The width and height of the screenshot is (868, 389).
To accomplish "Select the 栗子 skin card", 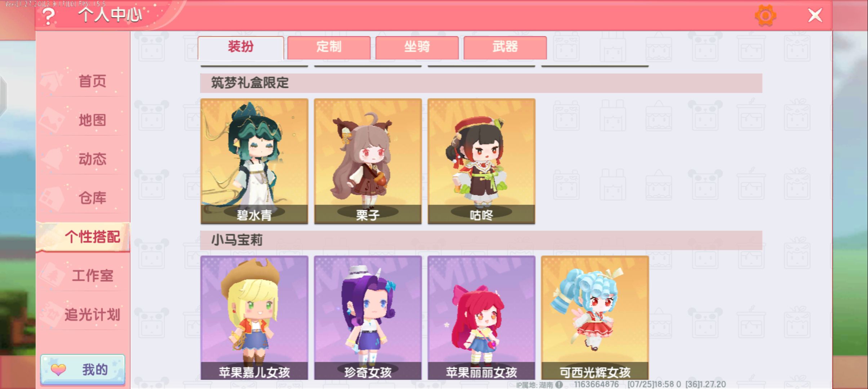I will (368, 161).
